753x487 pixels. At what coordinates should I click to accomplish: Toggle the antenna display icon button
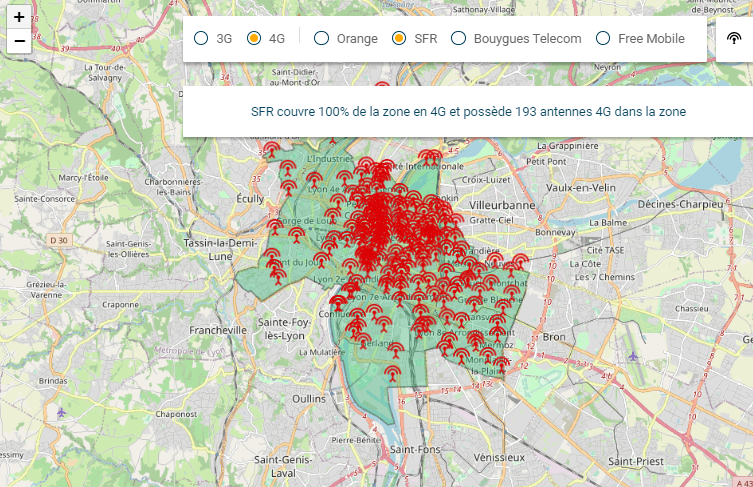point(734,39)
